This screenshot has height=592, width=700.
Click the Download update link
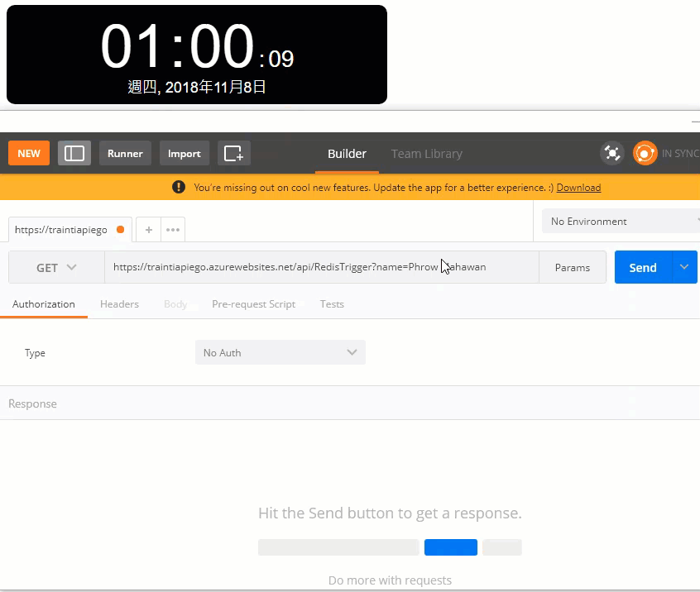(578, 188)
